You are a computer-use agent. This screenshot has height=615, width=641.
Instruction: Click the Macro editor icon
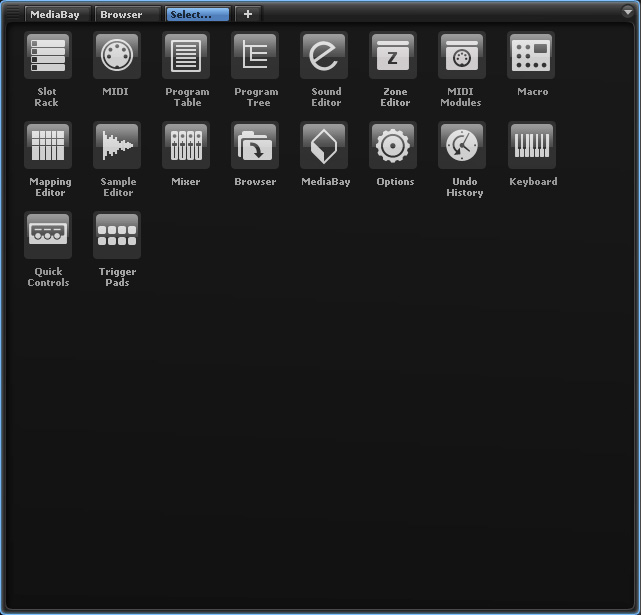(x=532, y=56)
